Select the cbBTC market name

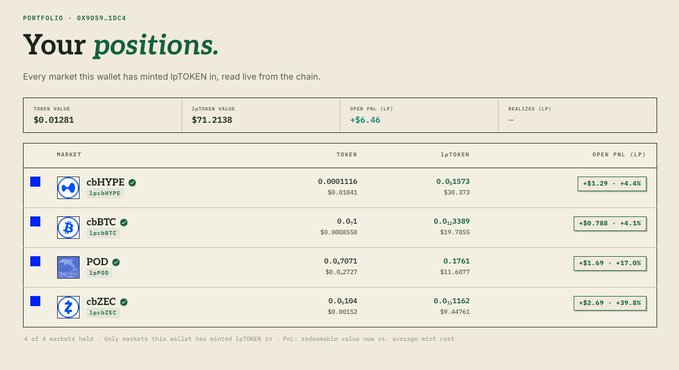point(101,222)
